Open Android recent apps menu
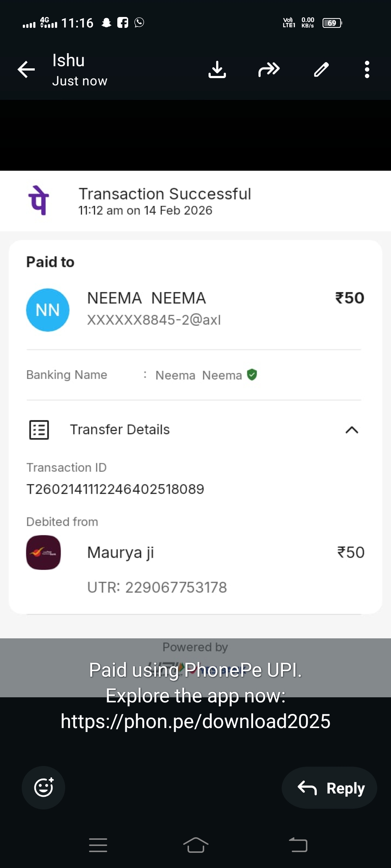391x868 pixels. (x=98, y=845)
